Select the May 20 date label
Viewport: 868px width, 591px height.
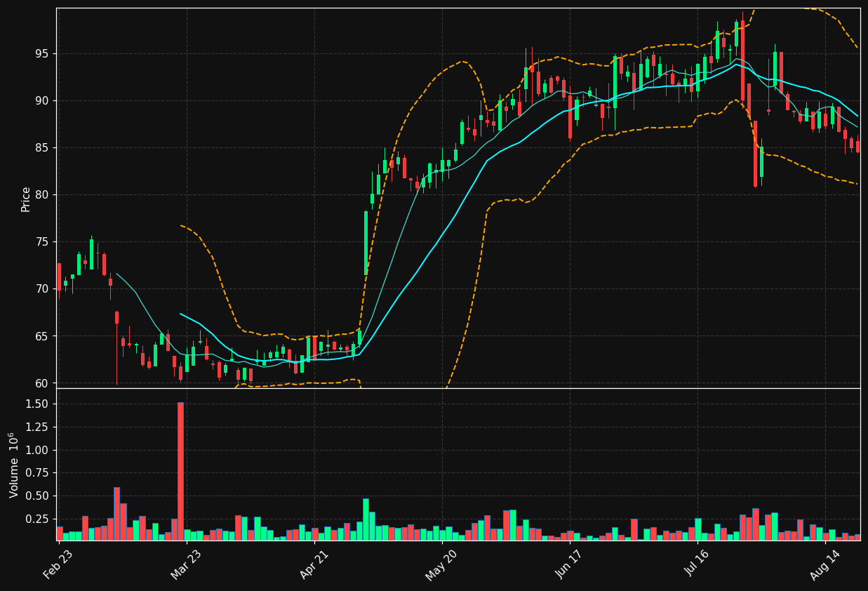coord(441,564)
